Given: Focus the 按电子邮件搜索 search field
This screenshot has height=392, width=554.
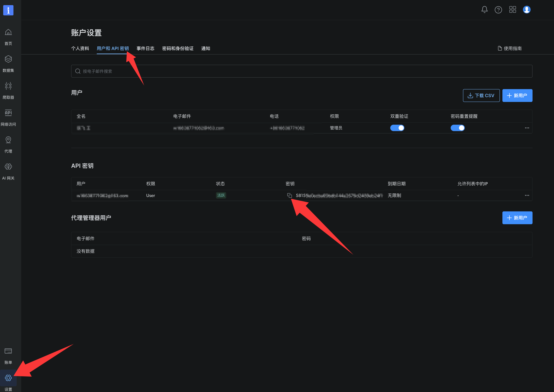Looking at the screenshot, I should pyautogui.click(x=302, y=71).
